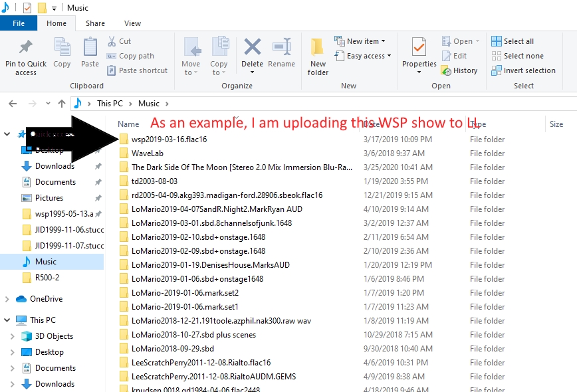Collapse the This PC tree node

[7, 320]
